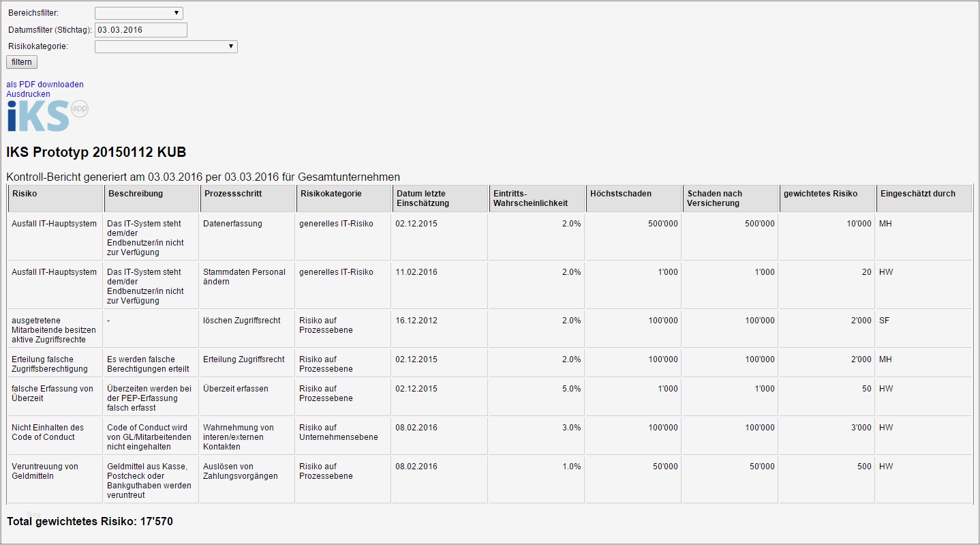Open the Bereichsfilter dropdown
This screenshot has height=545, width=980.
pos(139,13)
